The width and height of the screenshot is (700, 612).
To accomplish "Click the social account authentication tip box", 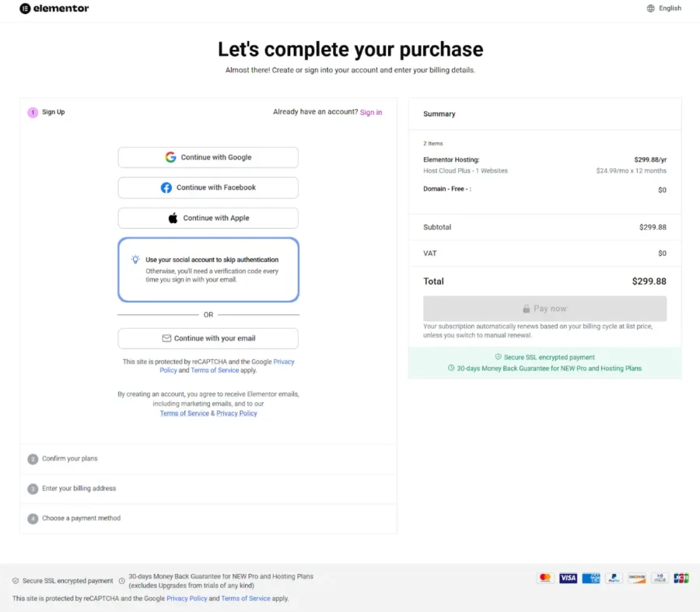I will (x=208, y=268).
